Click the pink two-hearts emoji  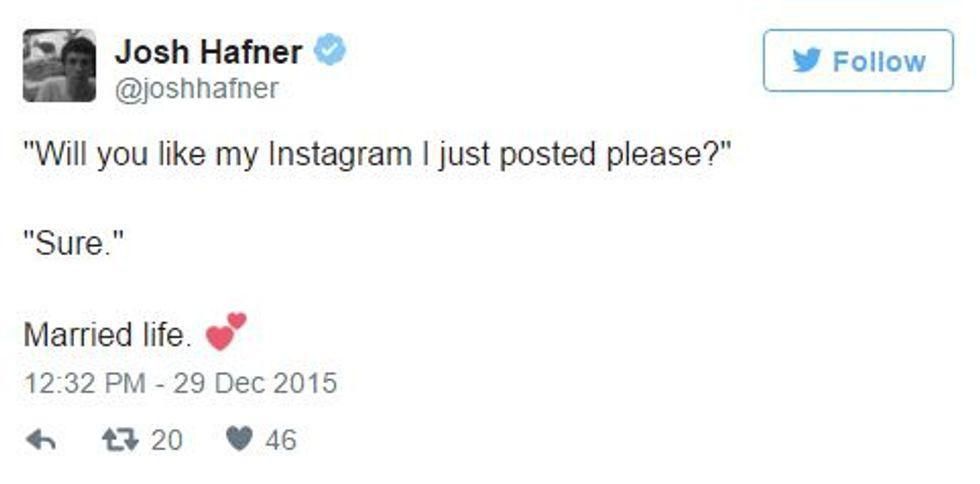tap(225, 333)
